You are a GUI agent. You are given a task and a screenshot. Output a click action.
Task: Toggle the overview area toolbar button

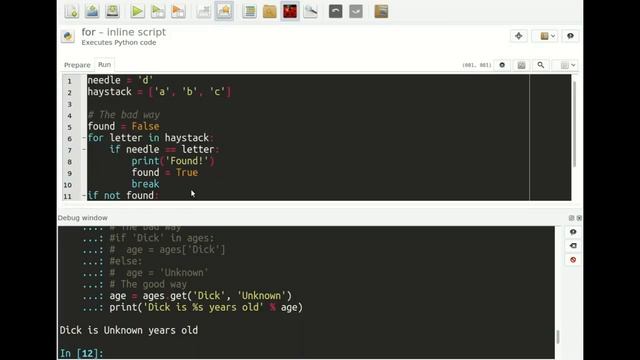pyautogui.click(x=224, y=11)
